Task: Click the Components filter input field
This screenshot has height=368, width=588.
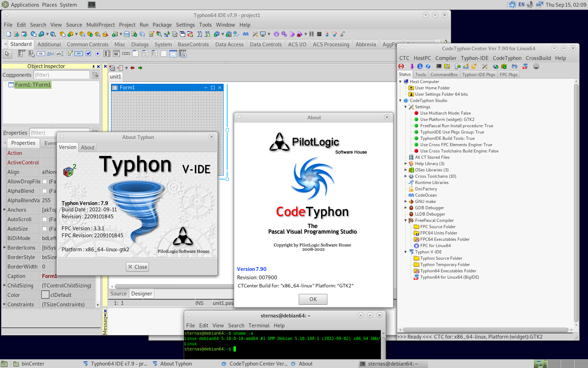Action: (62, 75)
